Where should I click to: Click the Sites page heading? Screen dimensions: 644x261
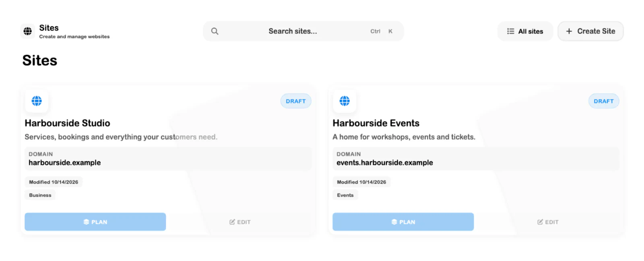pyautogui.click(x=40, y=60)
